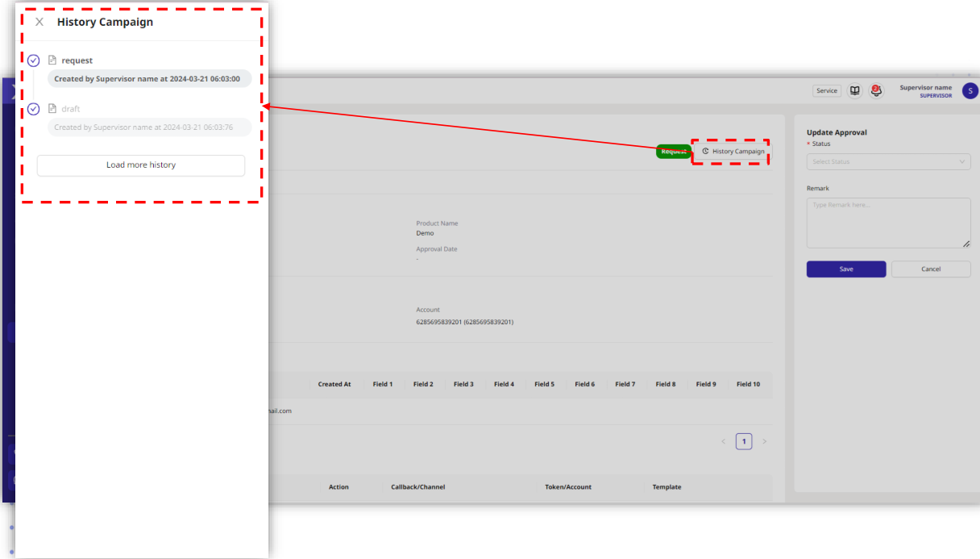The width and height of the screenshot is (980, 559).
Task: Go to previous page arrow in pagination
Action: (723, 441)
